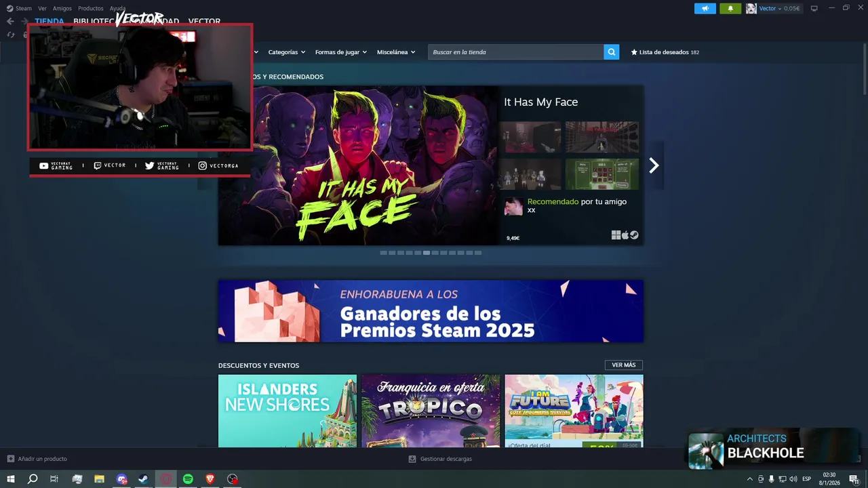The height and width of the screenshot is (488, 868).
Task: Click the recommending friend's avatar
Action: [513, 206]
